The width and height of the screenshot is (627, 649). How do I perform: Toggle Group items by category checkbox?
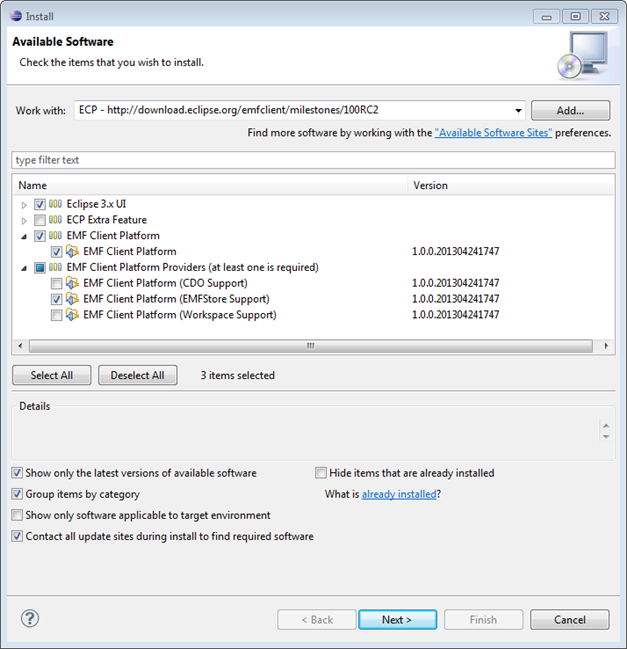click(x=17, y=494)
